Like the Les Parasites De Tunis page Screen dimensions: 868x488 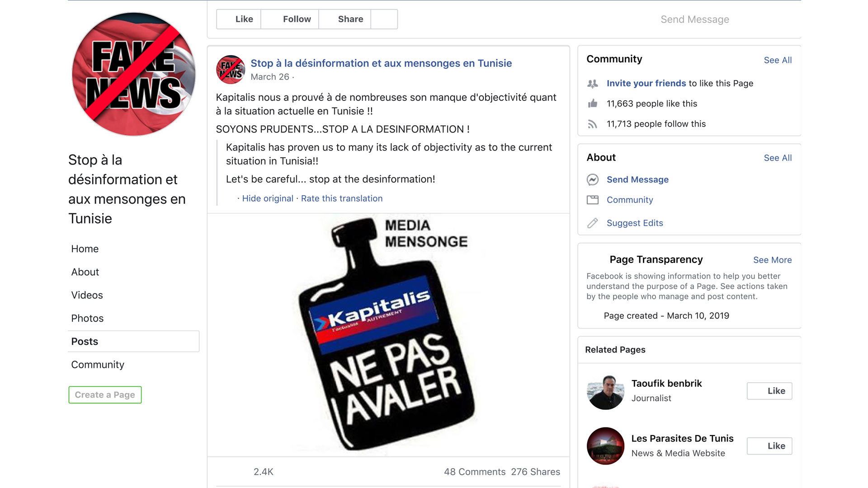(769, 446)
